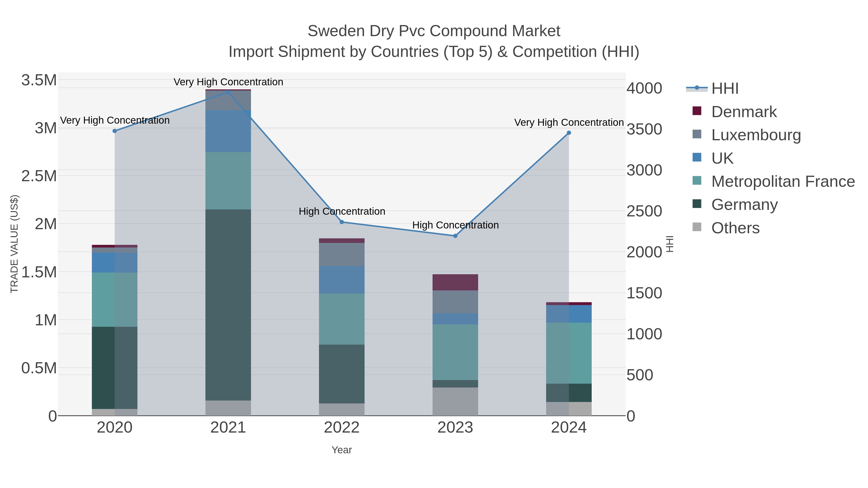868x488 pixels.
Task: Select the 2023 HHI data point
Action: click(455, 236)
